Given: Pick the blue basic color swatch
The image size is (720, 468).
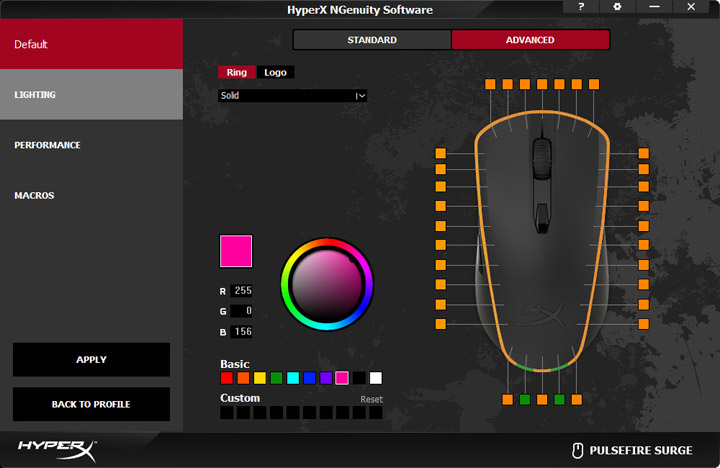Looking at the screenshot, I should click(x=309, y=378).
